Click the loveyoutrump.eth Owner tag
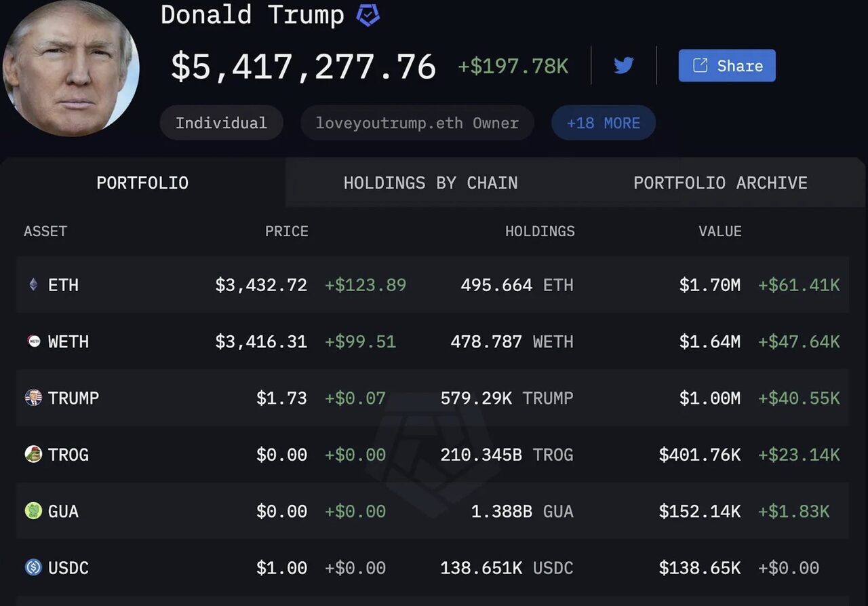The image size is (868, 606). coord(417,123)
